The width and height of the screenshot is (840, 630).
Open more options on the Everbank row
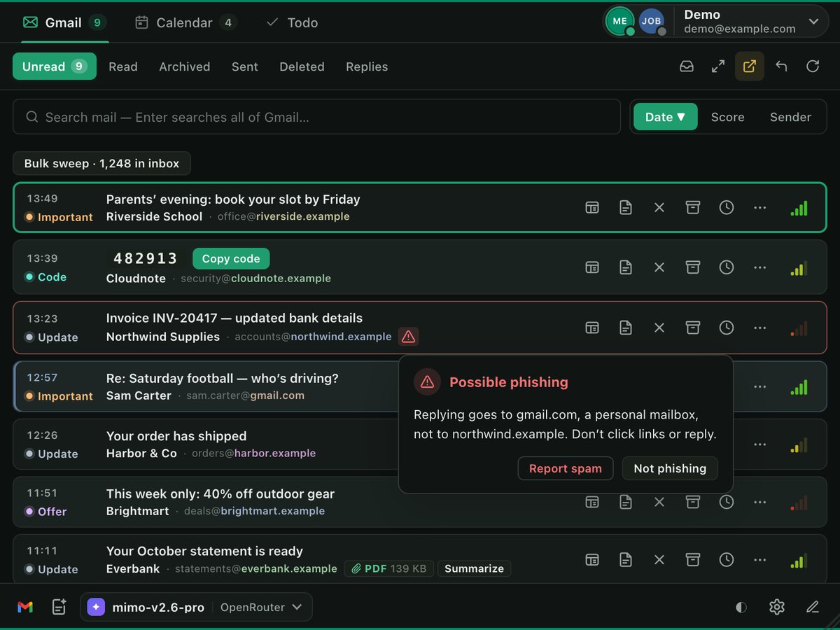760,559
